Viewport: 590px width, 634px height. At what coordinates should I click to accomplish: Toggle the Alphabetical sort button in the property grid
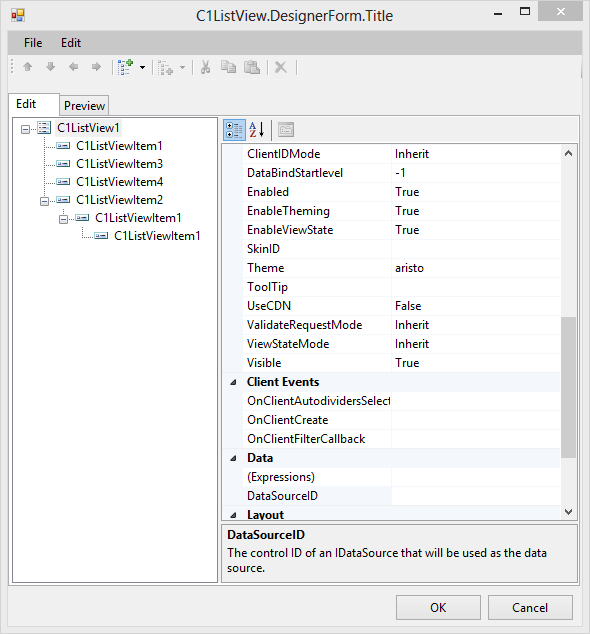tap(257, 130)
